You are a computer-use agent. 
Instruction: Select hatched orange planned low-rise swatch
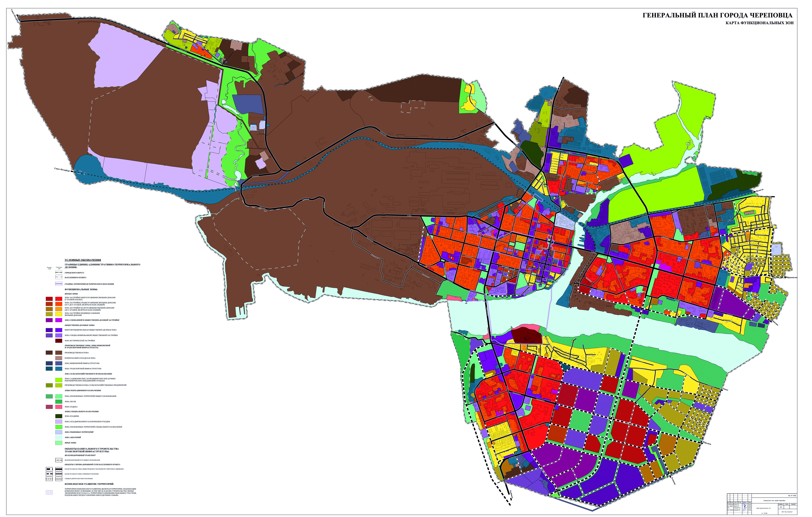tap(49, 309)
